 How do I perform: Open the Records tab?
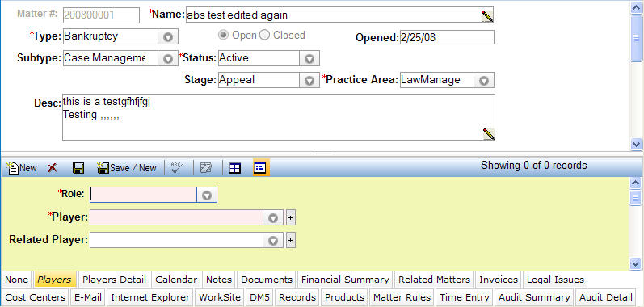click(297, 297)
